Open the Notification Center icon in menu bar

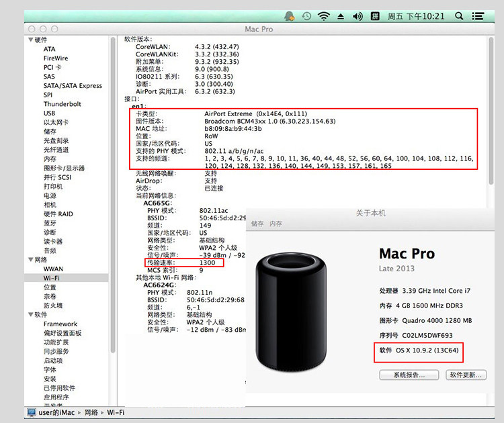click(x=478, y=16)
